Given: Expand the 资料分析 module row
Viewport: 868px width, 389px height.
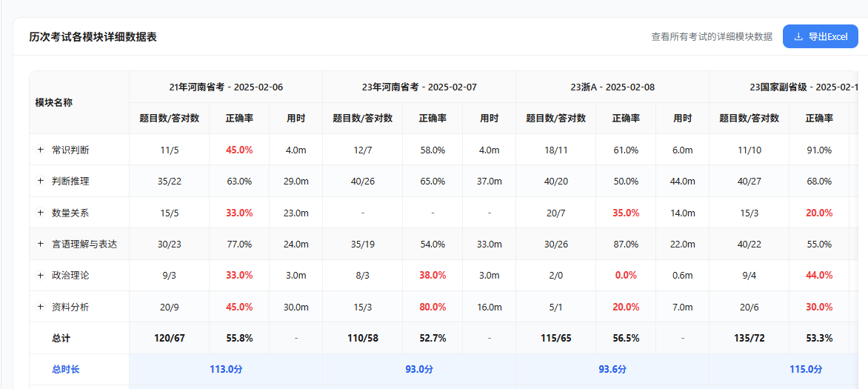Looking at the screenshot, I should pyautogui.click(x=41, y=307).
